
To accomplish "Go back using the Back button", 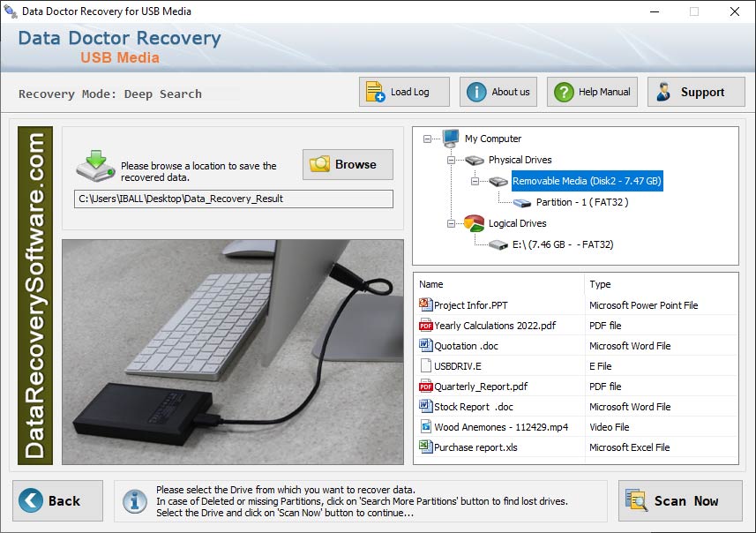I will click(x=57, y=500).
